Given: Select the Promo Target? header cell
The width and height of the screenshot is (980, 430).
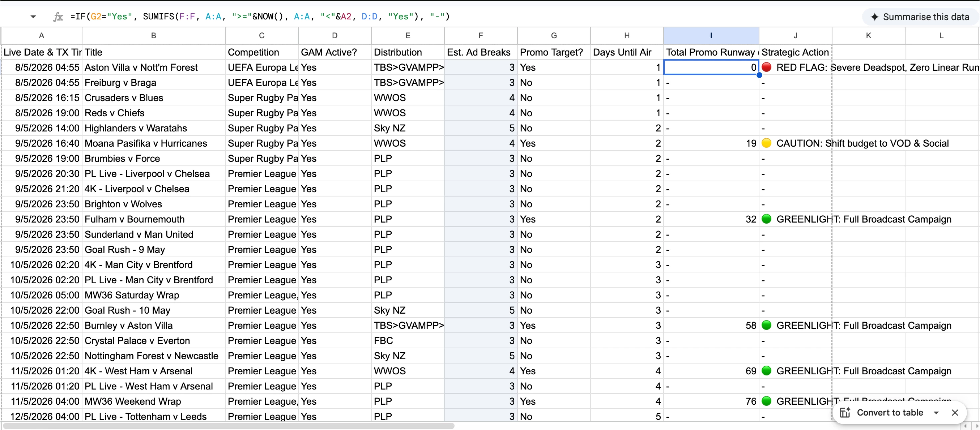Looking at the screenshot, I should 554,52.
